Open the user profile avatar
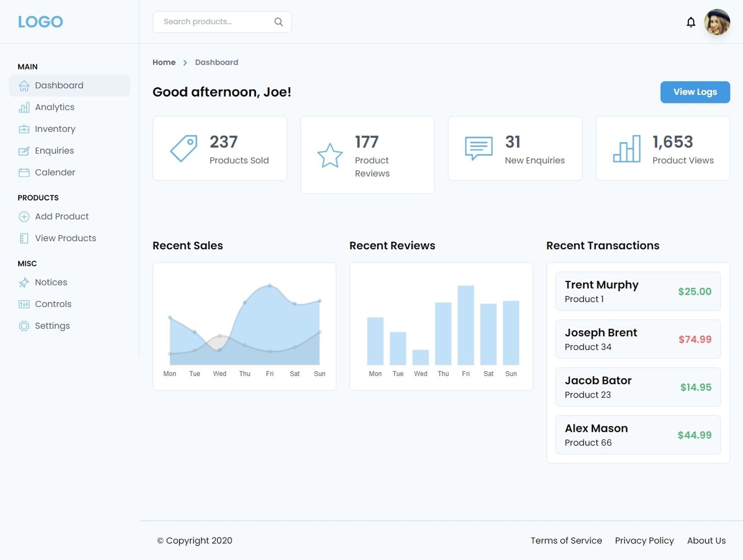The width and height of the screenshot is (743, 560). (717, 22)
